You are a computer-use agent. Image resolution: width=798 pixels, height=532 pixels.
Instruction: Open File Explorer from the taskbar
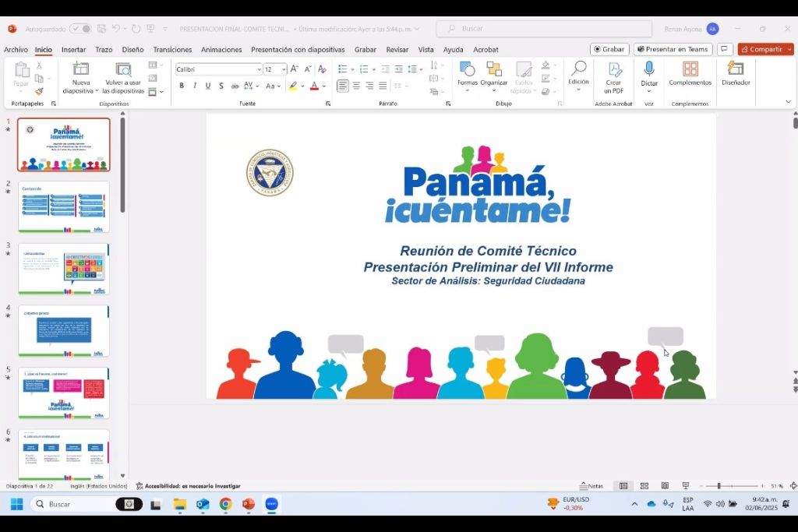coord(180,504)
